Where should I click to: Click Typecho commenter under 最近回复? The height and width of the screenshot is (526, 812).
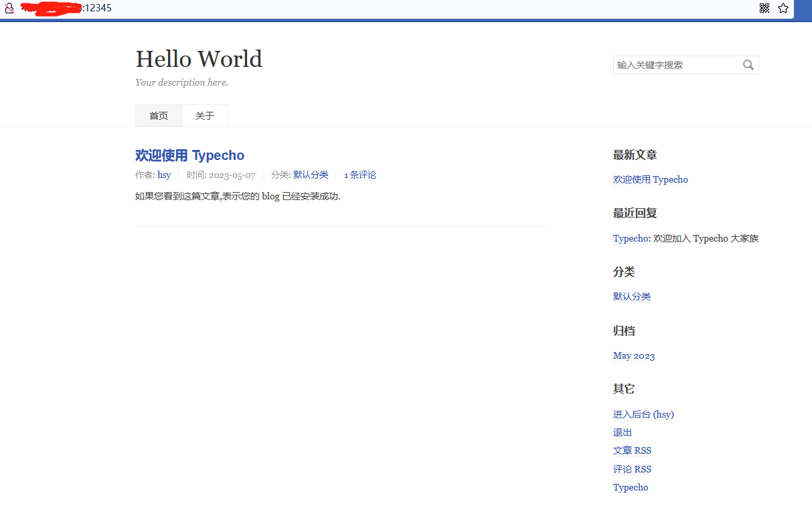pyautogui.click(x=630, y=238)
